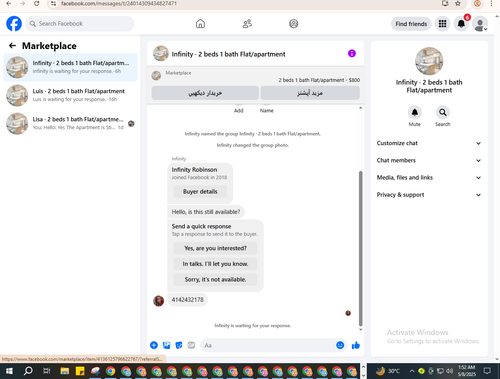Open File Explorer from taskbar
The height and width of the screenshot is (379, 500).
click(x=65, y=371)
